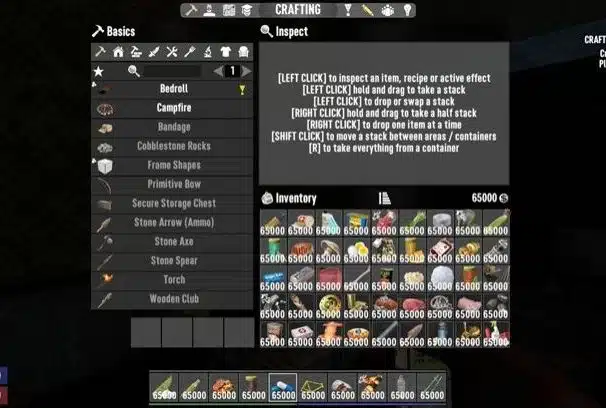
Task: Open the quests trophy icon
Action: click(x=348, y=10)
